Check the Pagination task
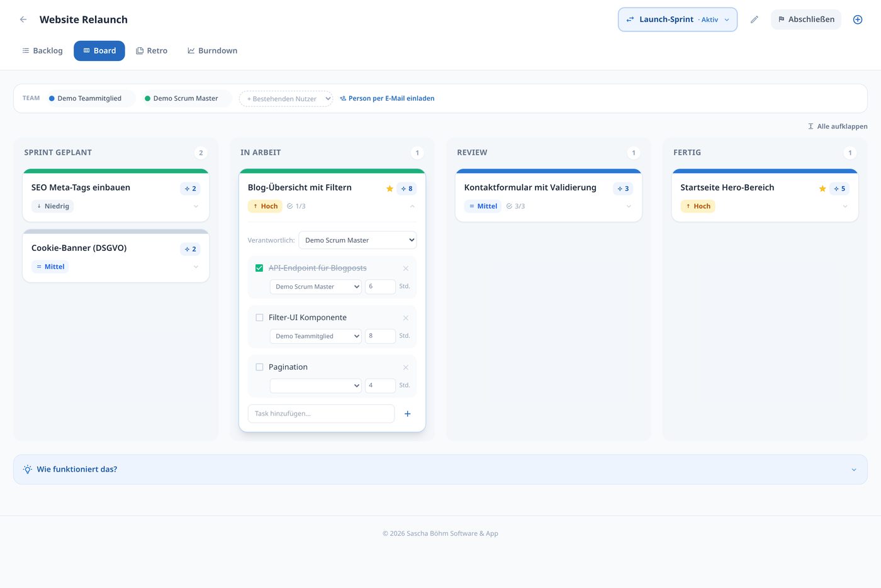This screenshot has width=881, height=588. pyautogui.click(x=259, y=367)
